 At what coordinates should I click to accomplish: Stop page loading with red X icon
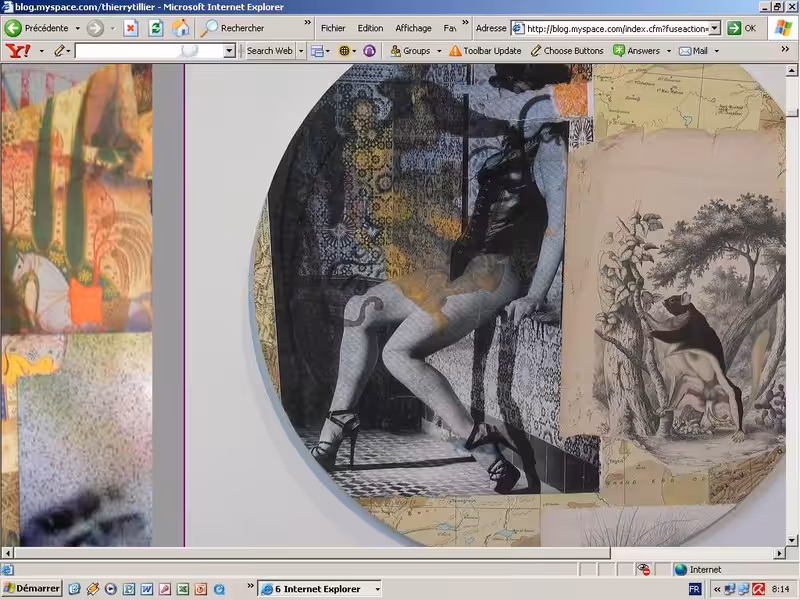131,28
